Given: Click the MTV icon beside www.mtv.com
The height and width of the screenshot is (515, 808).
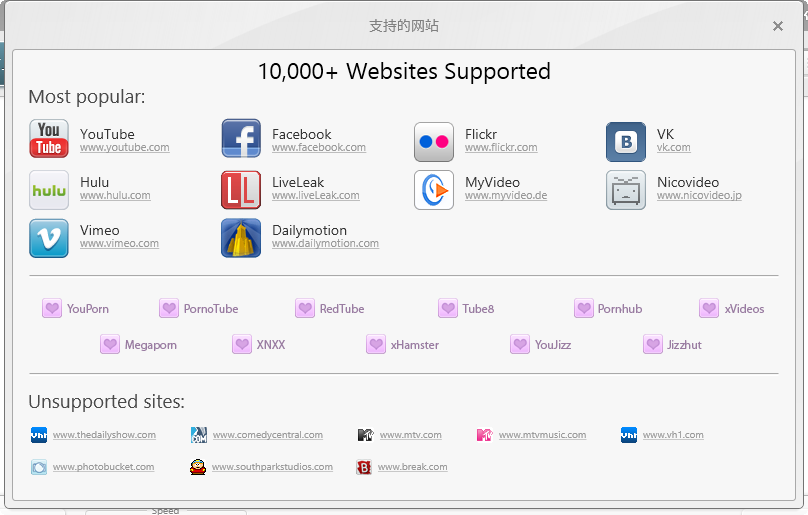Looking at the screenshot, I should click(365, 435).
